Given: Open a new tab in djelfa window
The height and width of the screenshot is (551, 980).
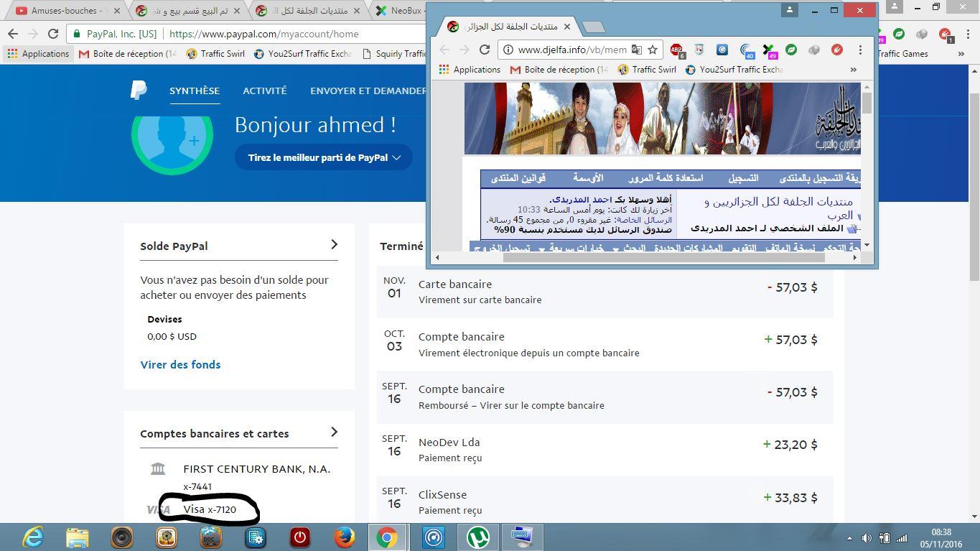Looking at the screenshot, I should click(x=593, y=27).
